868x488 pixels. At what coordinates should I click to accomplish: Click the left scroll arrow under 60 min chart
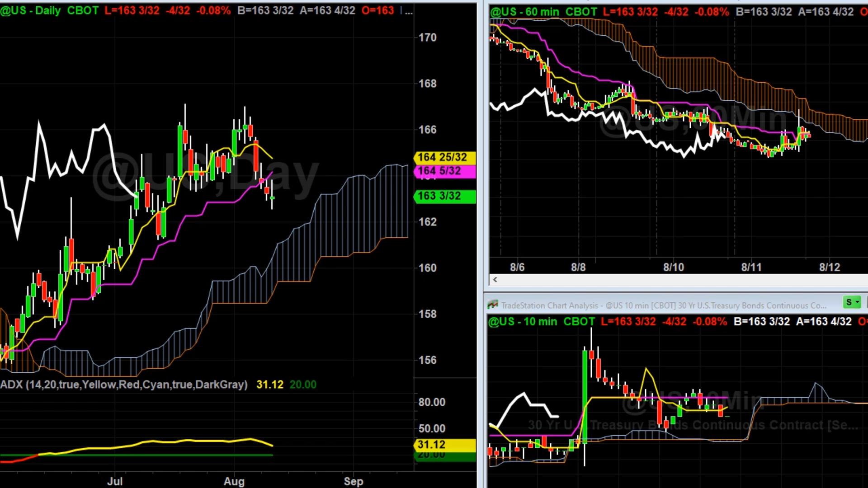[x=495, y=280]
